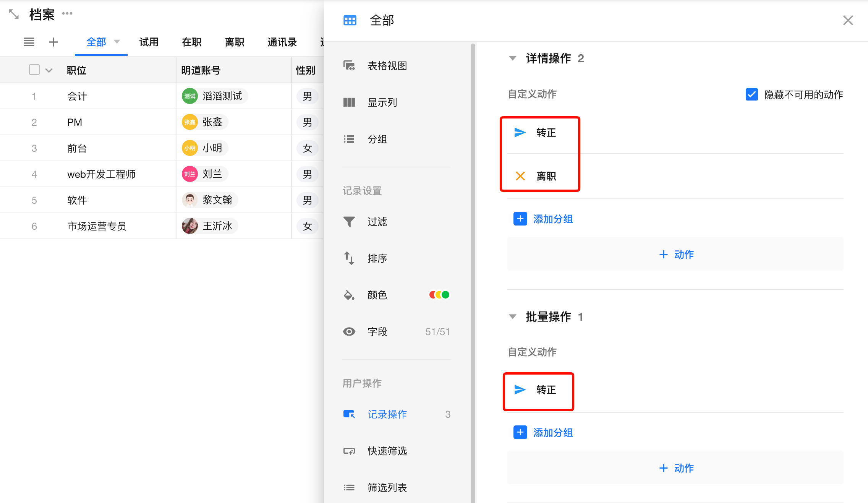
Task: Switch to the 通讯录 view tab
Action: coord(282,42)
